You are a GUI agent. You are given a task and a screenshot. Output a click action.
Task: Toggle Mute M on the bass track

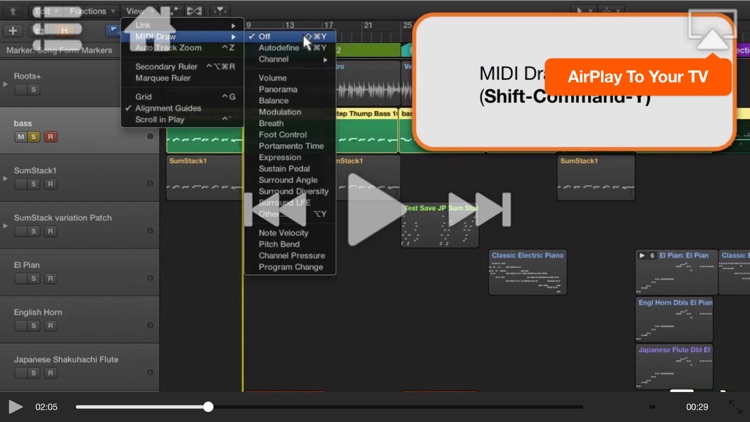pos(21,137)
